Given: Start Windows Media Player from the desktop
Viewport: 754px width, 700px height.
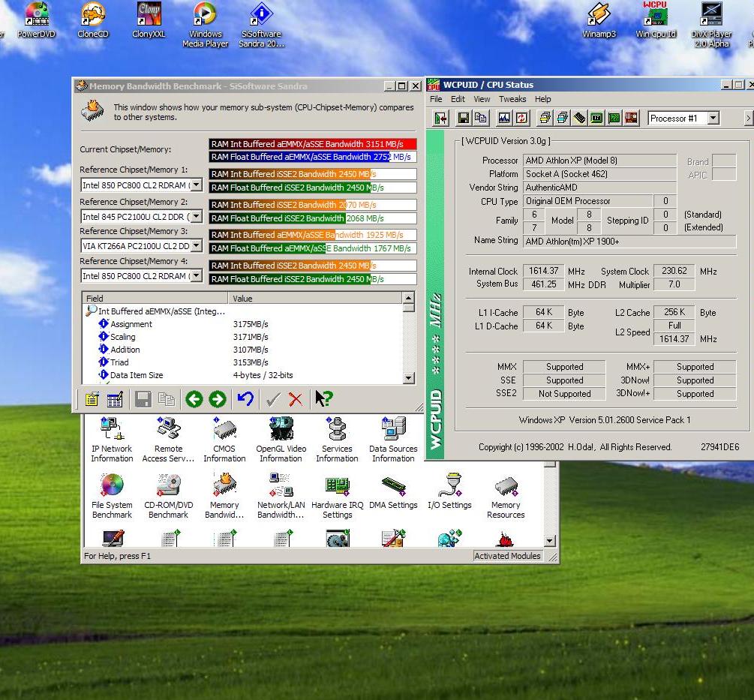Looking at the screenshot, I should tap(206, 25).
